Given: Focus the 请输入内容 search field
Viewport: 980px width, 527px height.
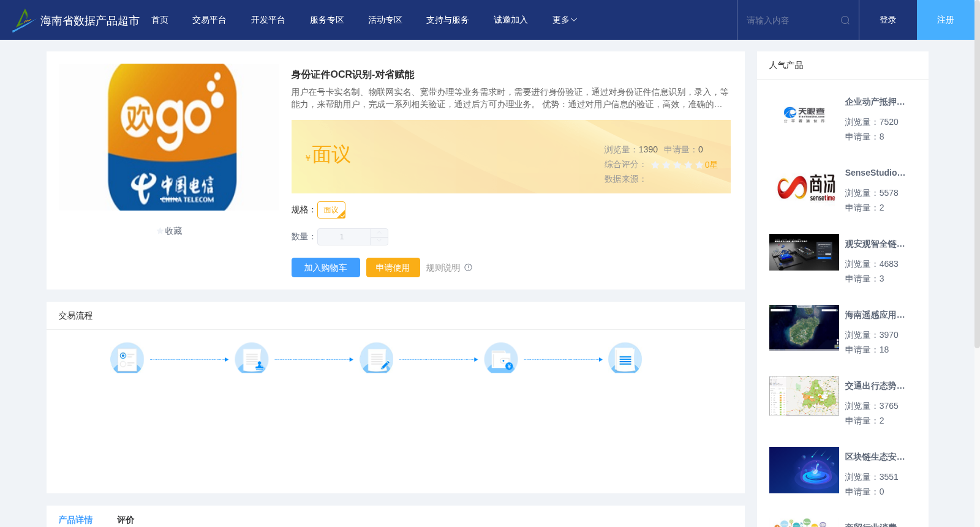Looking at the screenshot, I should point(790,20).
